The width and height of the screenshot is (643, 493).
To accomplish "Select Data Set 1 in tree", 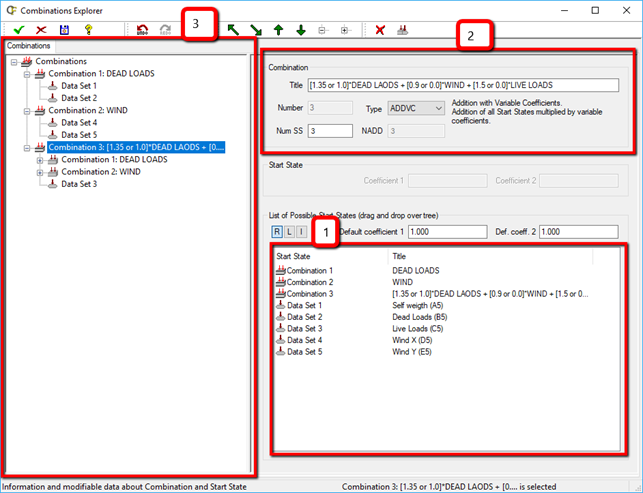I will tap(79, 86).
